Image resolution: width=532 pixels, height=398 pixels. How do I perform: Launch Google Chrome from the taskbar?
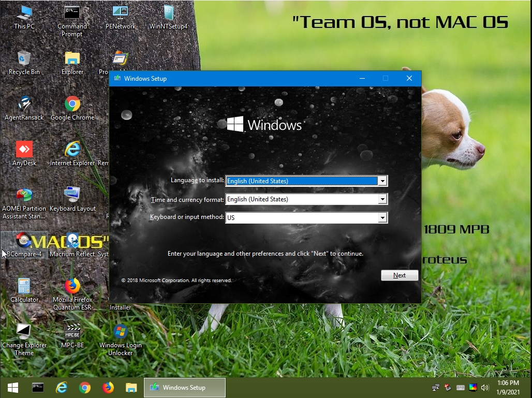(85, 388)
